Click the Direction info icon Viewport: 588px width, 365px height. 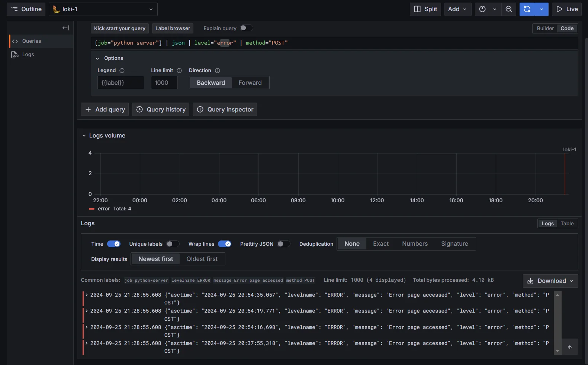(x=218, y=71)
